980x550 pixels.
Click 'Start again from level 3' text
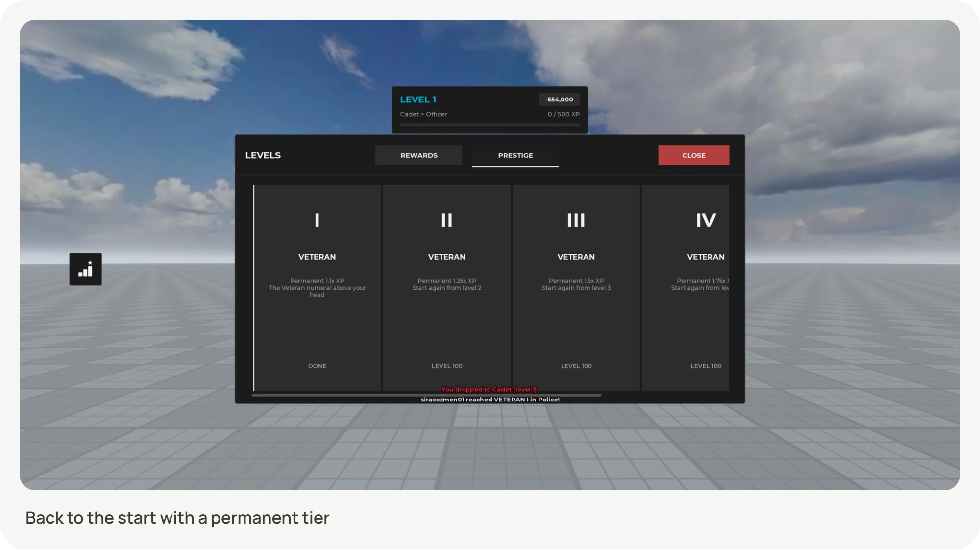pos(576,288)
